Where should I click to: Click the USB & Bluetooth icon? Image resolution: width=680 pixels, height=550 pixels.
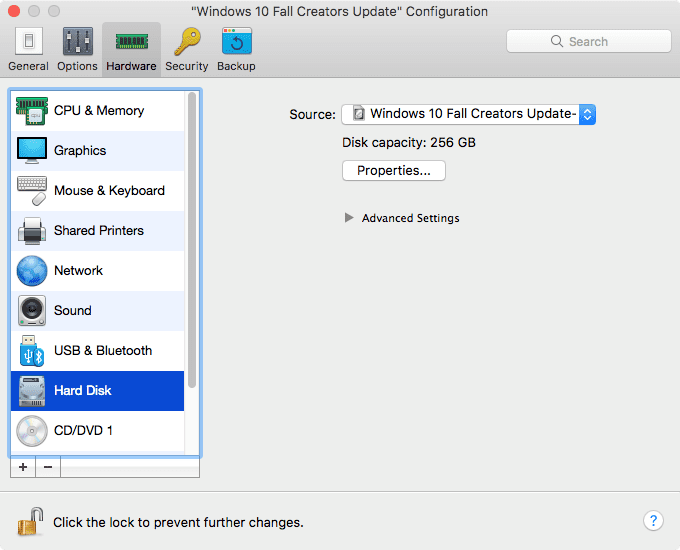coord(32,350)
